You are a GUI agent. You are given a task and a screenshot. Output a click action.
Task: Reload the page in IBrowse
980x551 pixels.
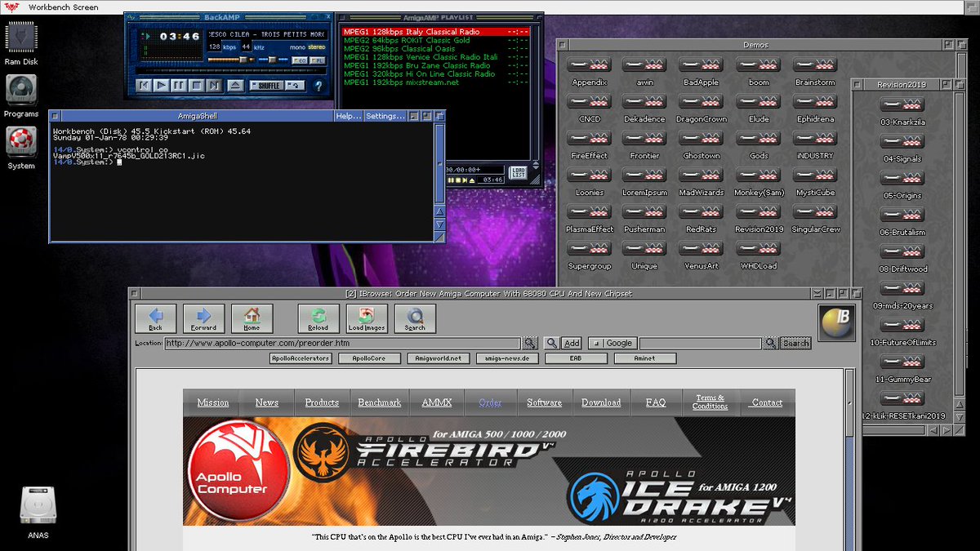click(x=318, y=318)
